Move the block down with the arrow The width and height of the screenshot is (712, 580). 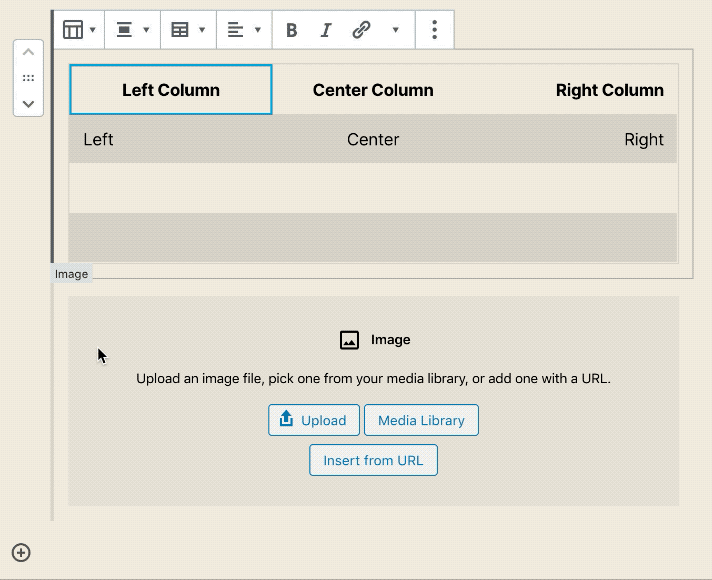click(x=28, y=103)
